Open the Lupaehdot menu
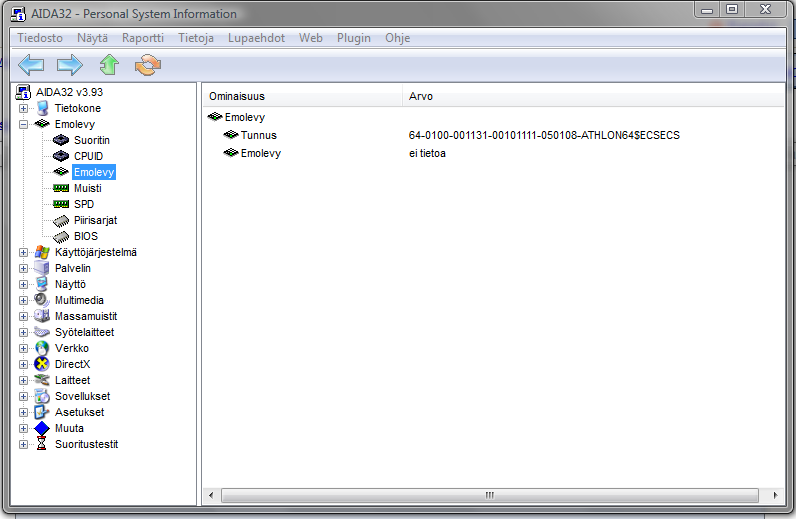The image size is (796, 519). 256,38
